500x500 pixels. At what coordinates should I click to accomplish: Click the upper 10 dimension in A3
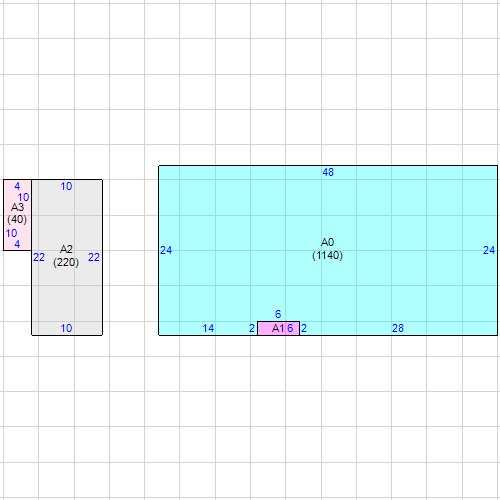[x=23, y=197]
